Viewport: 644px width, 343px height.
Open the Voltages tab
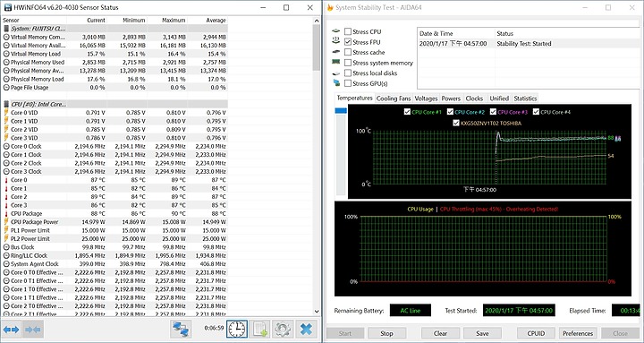426,99
